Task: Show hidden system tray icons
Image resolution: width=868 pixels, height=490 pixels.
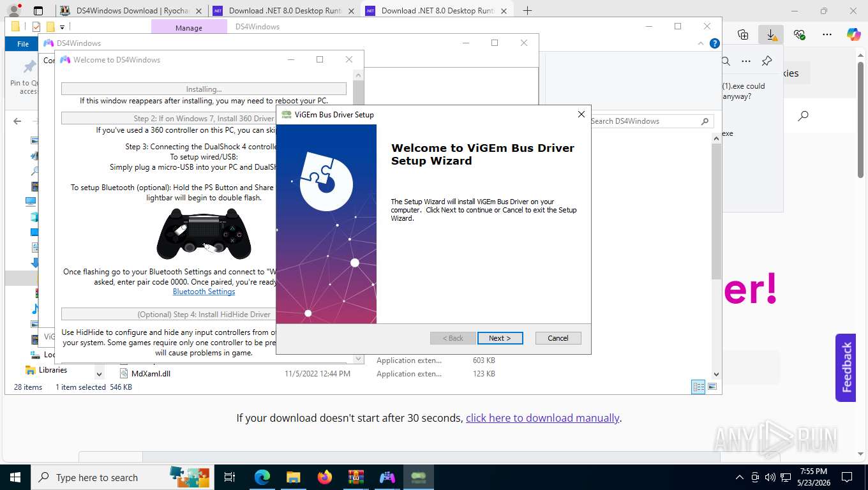Action: point(740,477)
